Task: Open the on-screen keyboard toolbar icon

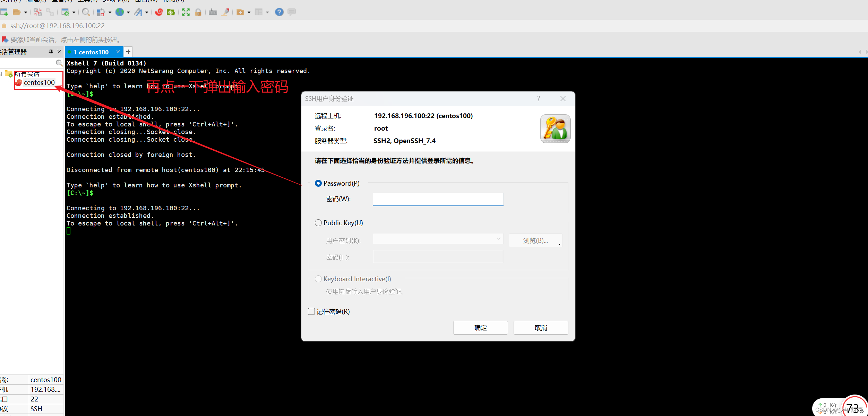Action: (213, 12)
